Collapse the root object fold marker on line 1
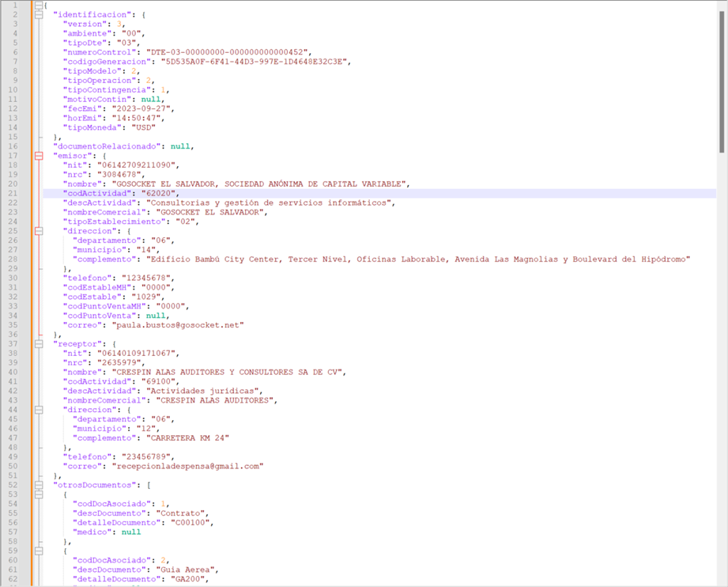The height and width of the screenshot is (587, 728). point(39,5)
